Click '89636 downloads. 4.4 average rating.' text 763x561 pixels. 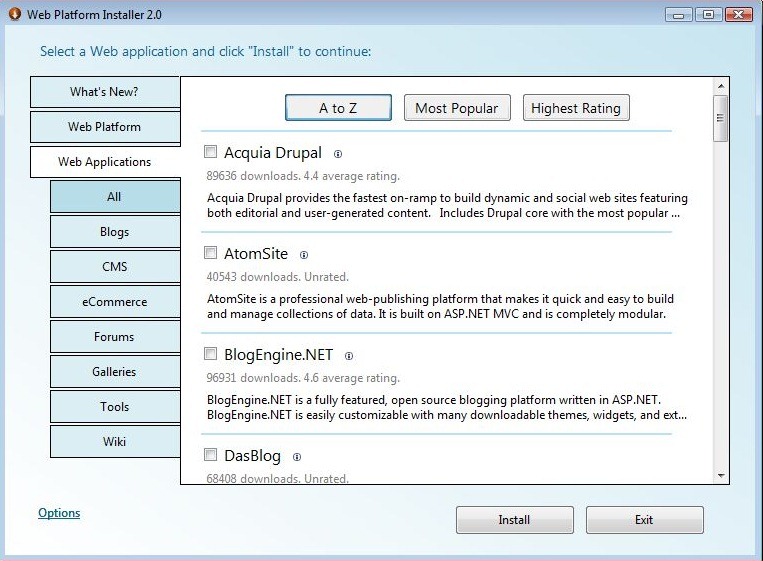pyautogui.click(x=303, y=176)
